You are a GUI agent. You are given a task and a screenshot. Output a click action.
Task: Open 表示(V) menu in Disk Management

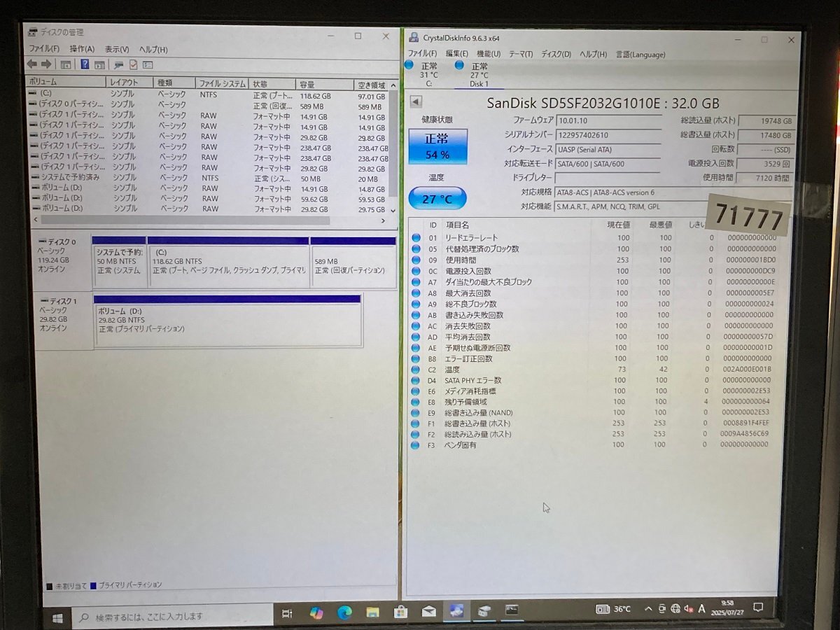117,49
